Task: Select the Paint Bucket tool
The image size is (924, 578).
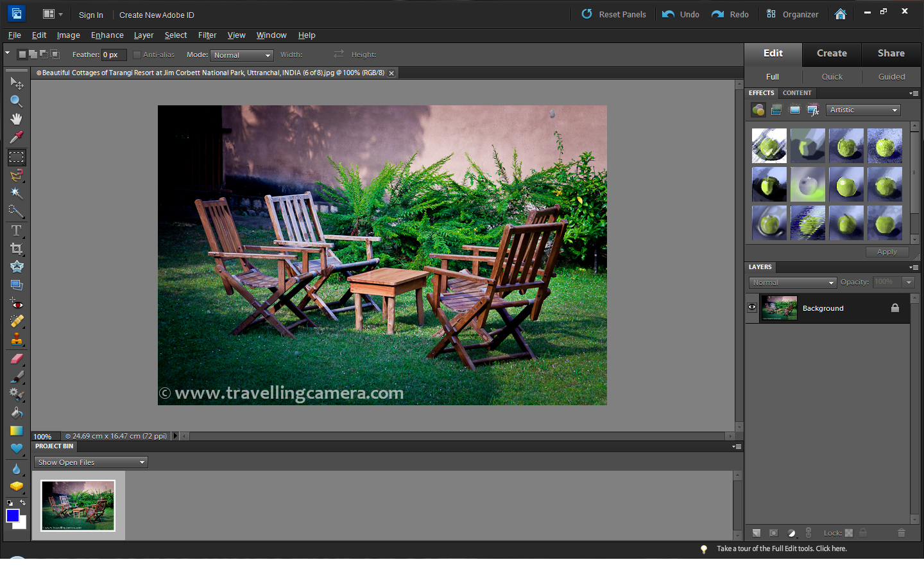Action: coord(17,413)
